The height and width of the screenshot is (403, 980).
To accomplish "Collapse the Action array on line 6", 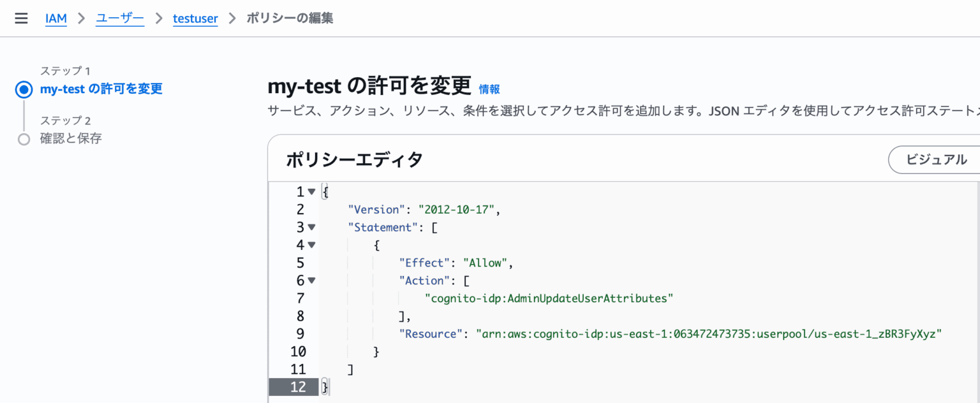I will click(x=311, y=280).
